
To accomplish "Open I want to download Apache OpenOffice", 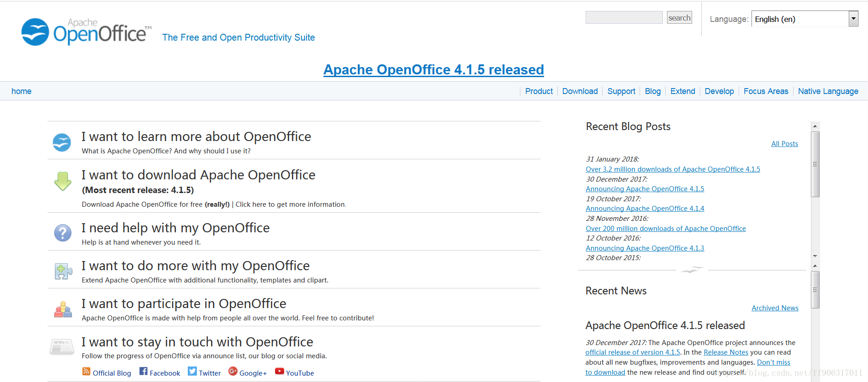I will (x=198, y=175).
